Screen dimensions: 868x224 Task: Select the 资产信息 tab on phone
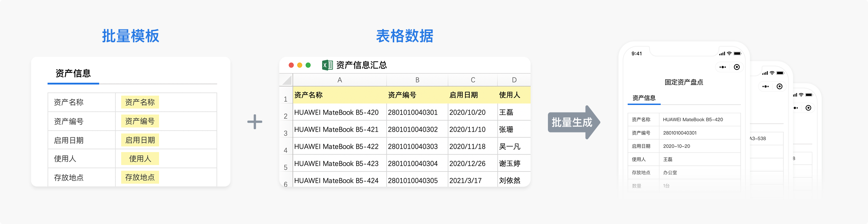click(644, 98)
